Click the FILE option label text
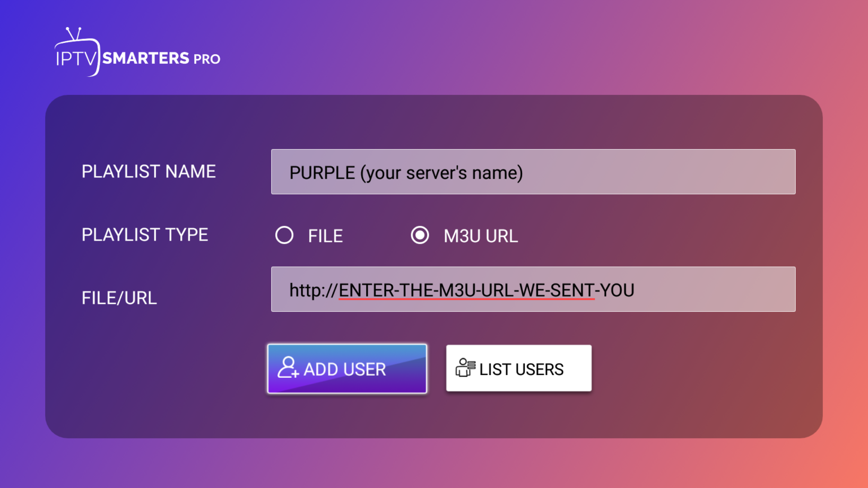The image size is (868, 488). coord(325,236)
